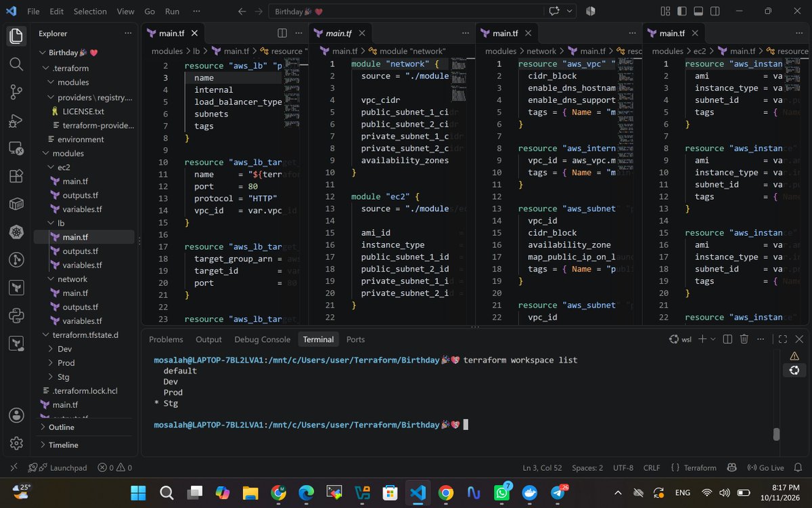Open the terminal launch profile dropdown

pyautogui.click(x=714, y=339)
